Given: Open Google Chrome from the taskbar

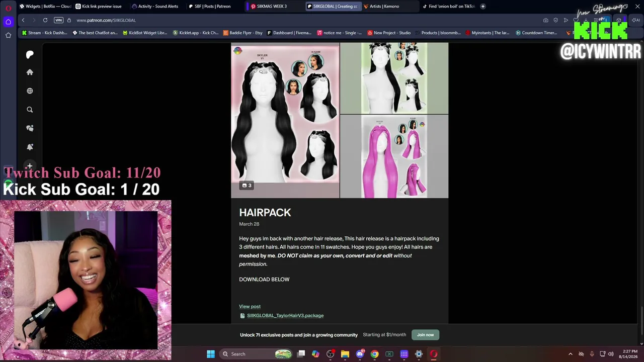Looking at the screenshot, I should (x=375, y=354).
